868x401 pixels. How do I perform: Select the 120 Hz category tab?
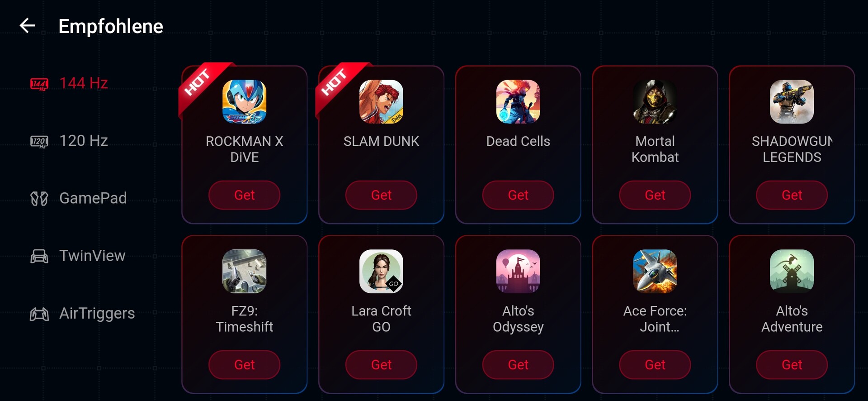[83, 141]
